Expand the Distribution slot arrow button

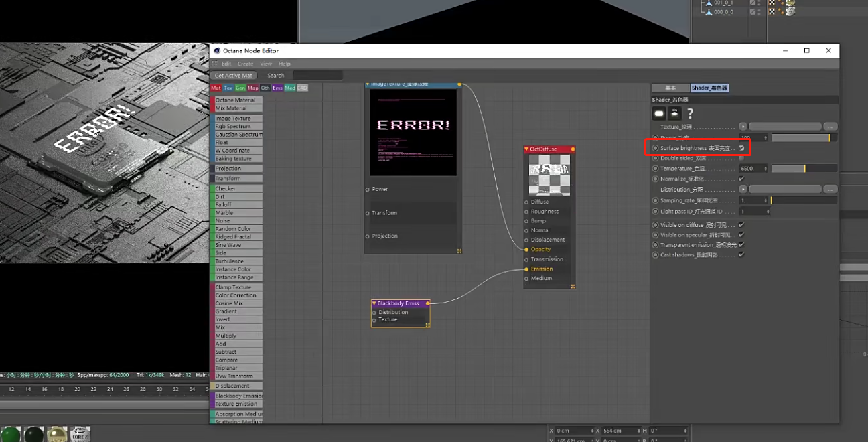[743, 190]
